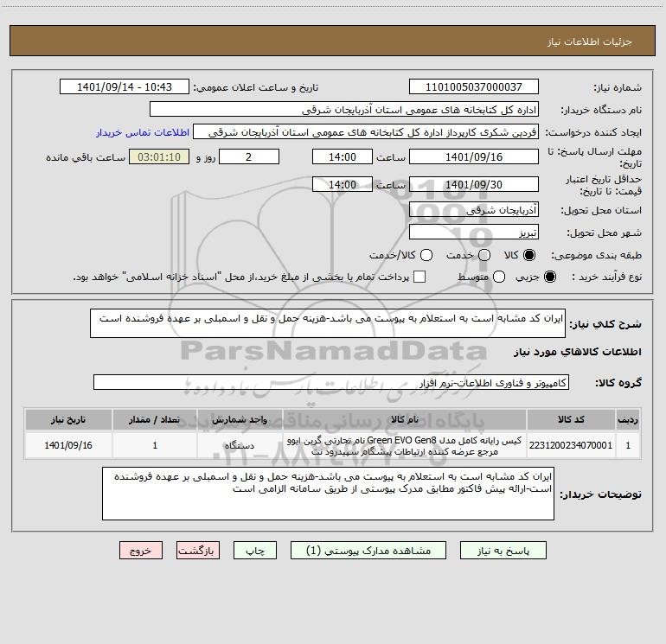Click the 'تاریخ نیاز' column header
This screenshot has width=666, height=644.
coord(68,419)
